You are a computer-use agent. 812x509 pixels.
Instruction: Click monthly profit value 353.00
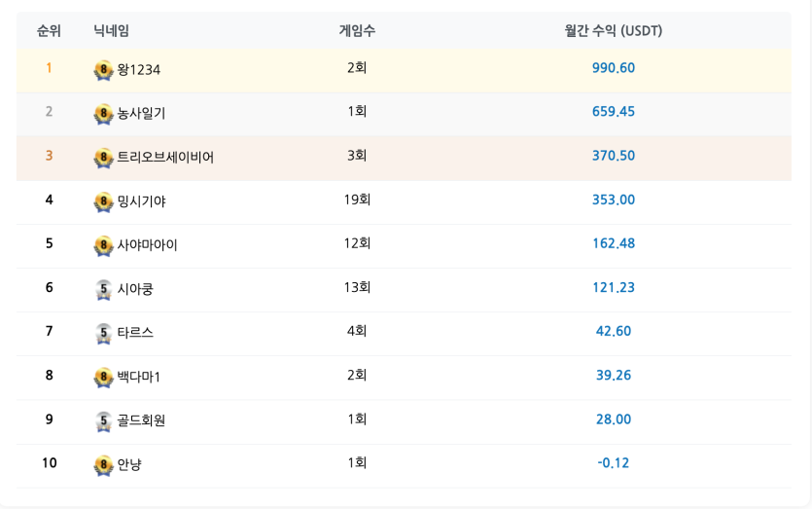tap(614, 200)
